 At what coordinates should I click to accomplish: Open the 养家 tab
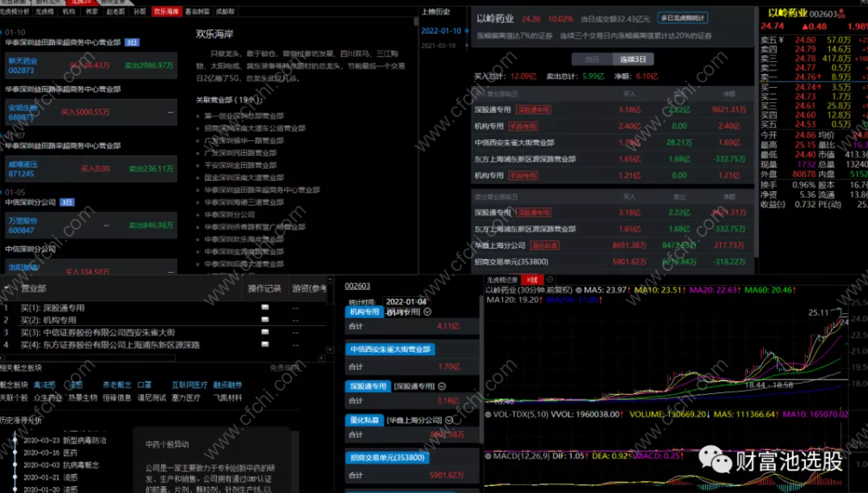[x=92, y=11]
